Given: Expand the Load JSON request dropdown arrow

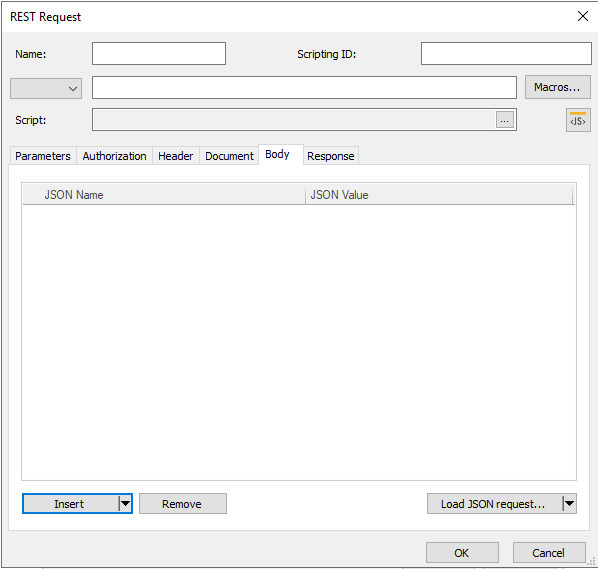Looking at the screenshot, I should (x=569, y=503).
